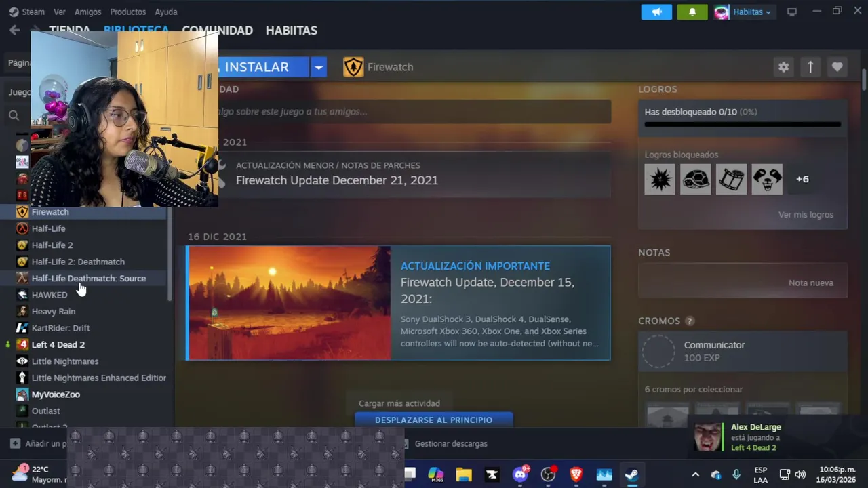The width and height of the screenshot is (868, 488).
Task: Open OBS Studio from taskbar
Action: tap(548, 474)
